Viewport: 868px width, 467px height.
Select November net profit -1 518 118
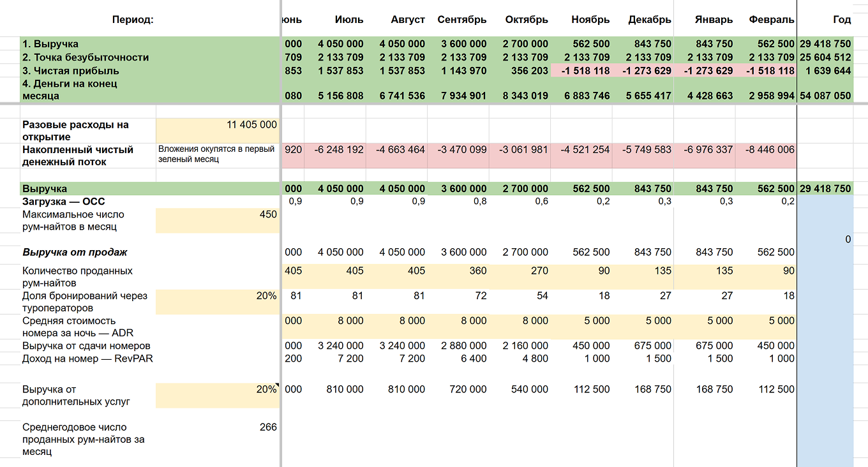point(585,71)
